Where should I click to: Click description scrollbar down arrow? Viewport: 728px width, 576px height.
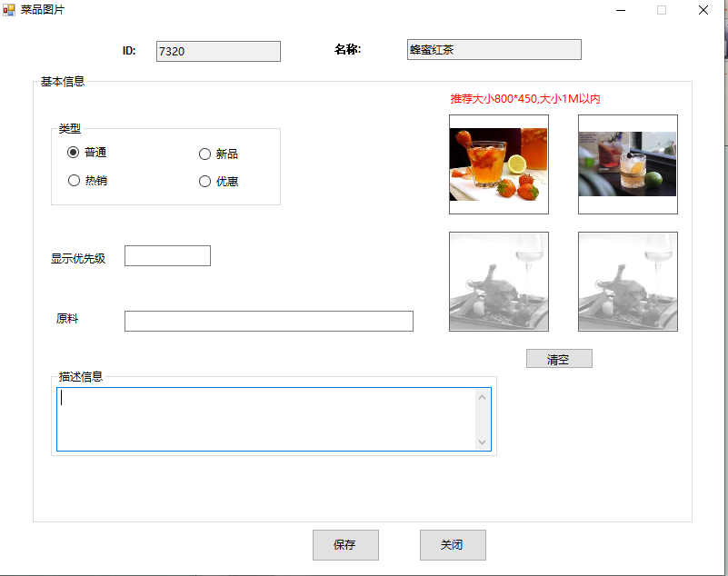click(482, 442)
